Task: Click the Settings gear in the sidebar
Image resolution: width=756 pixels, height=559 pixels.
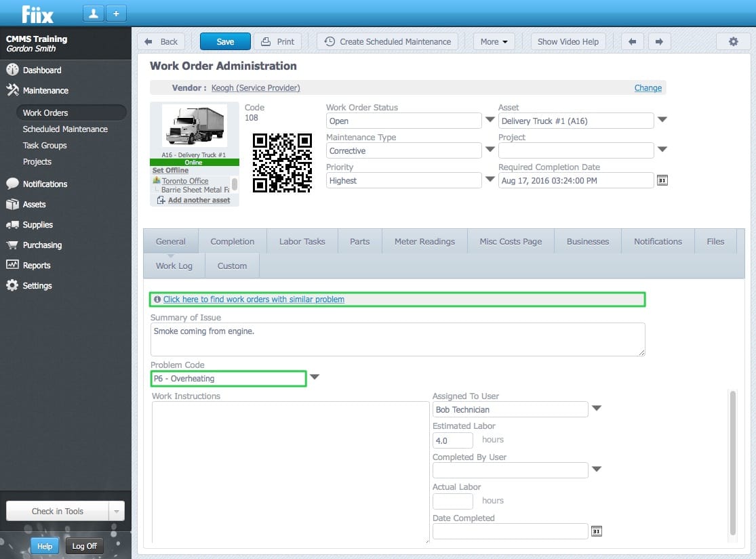Action: [x=14, y=285]
